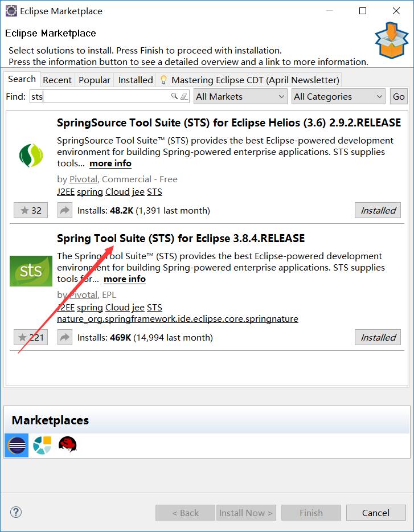Click the lightbulb newsletter icon
Viewport: 414px width, 532px height.
point(163,80)
